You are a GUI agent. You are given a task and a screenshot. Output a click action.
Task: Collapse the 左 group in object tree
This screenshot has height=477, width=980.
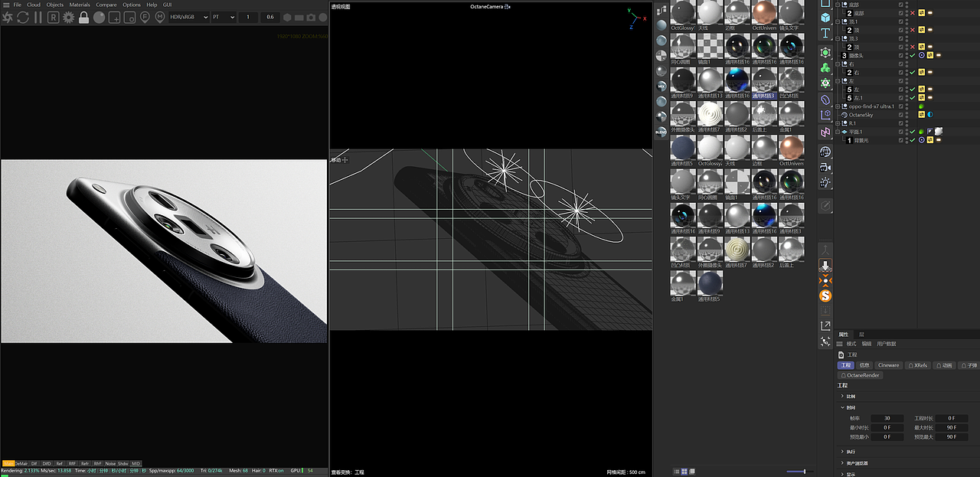click(x=838, y=81)
